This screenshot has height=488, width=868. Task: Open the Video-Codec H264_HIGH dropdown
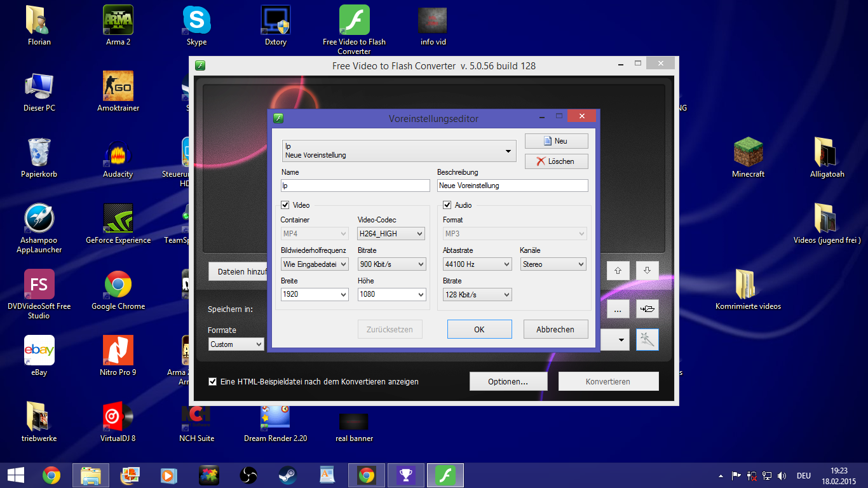pos(391,234)
